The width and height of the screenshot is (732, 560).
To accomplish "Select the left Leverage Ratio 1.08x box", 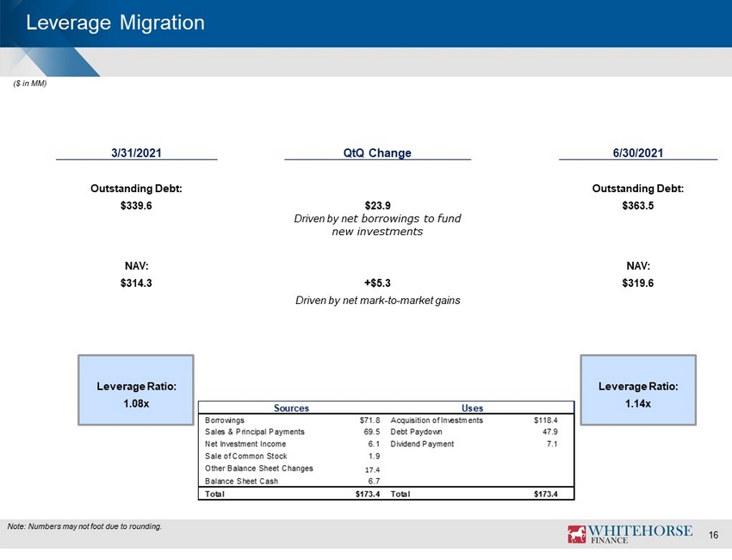I will [x=136, y=390].
